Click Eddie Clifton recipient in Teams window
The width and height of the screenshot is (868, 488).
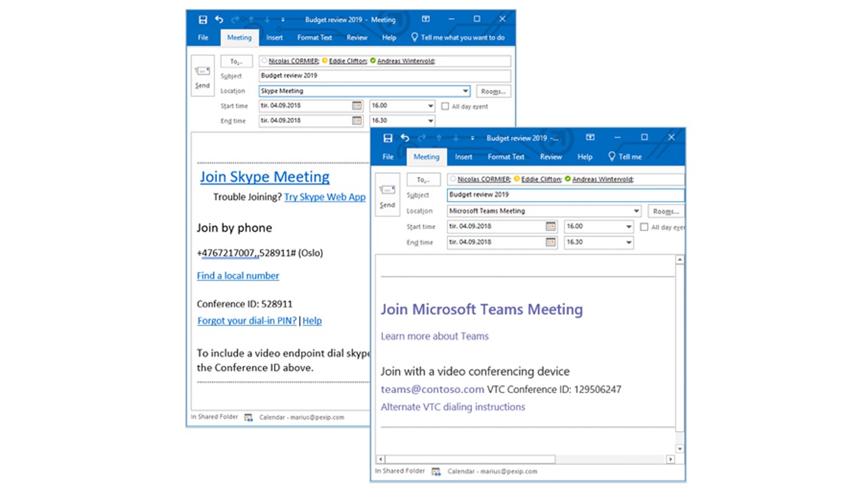click(540, 180)
